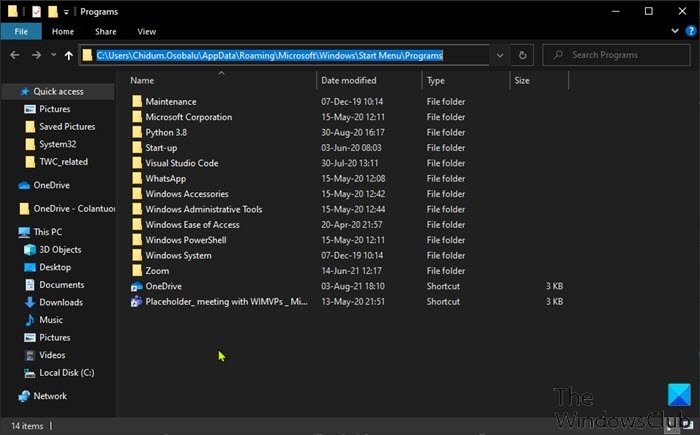This screenshot has width=700, height=435.
Task: Select the Maintenance folder
Action: pos(171,102)
